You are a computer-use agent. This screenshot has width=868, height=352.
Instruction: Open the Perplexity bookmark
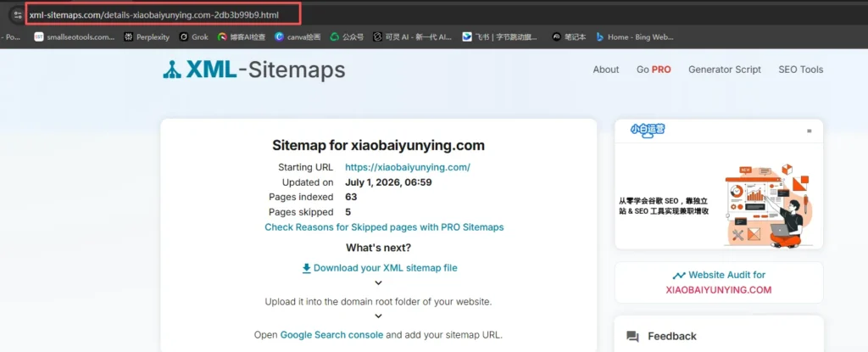coord(146,37)
